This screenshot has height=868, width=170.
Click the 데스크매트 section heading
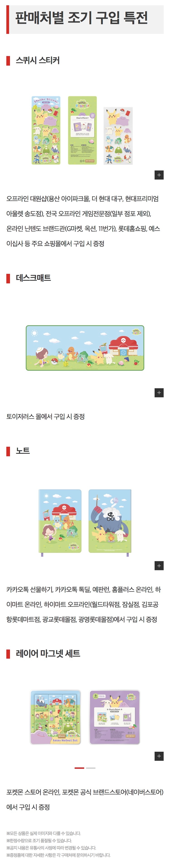click(x=33, y=278)
